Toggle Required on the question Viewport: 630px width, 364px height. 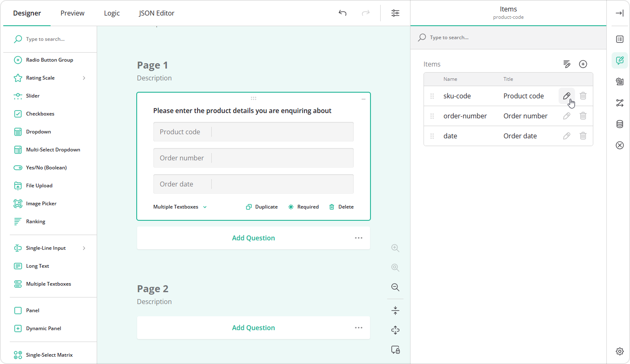(x=303, y=207)
